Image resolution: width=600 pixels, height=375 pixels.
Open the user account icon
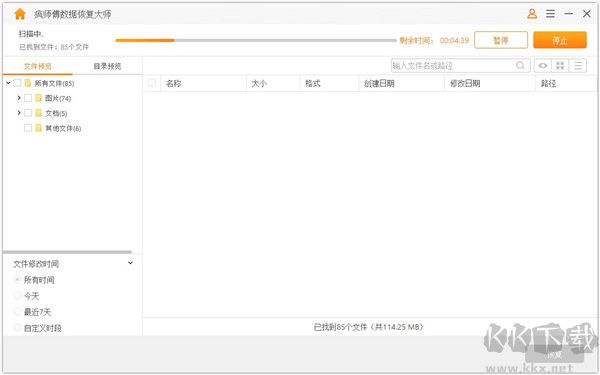point(532,14)
